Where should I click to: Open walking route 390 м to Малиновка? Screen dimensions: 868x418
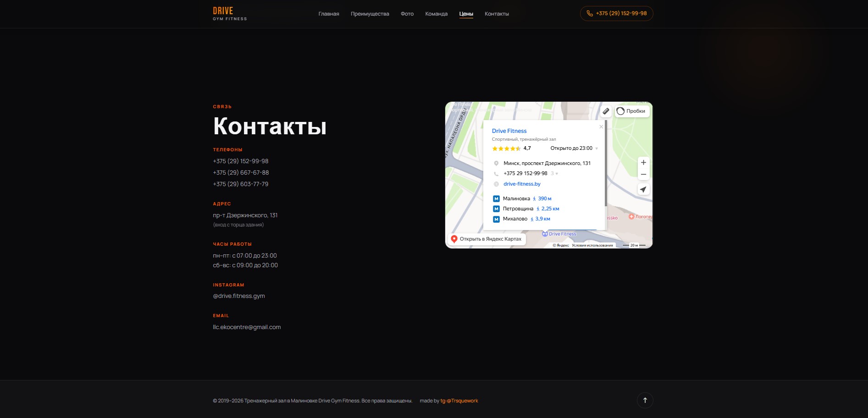[542, 199]
